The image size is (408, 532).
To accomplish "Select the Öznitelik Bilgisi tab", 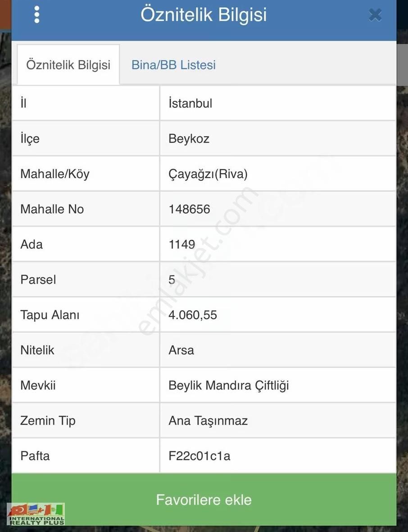I will [68, 65].
